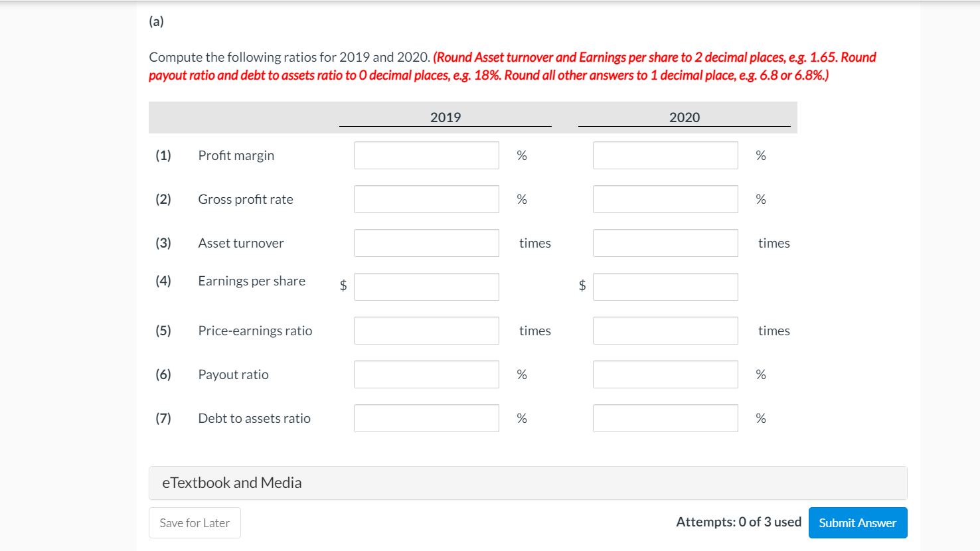Click the 2020 column header
The width and height of the screenshot is (980, 551).
[684, 117]
